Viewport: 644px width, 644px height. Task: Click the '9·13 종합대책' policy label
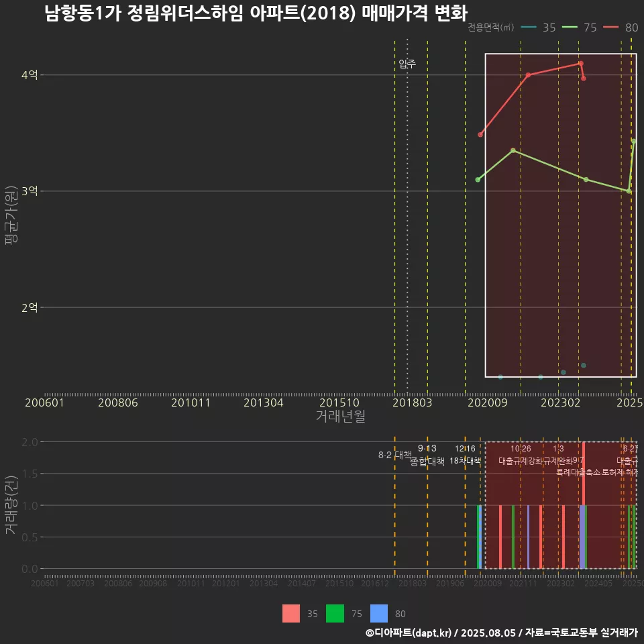(x=427, y=455)
